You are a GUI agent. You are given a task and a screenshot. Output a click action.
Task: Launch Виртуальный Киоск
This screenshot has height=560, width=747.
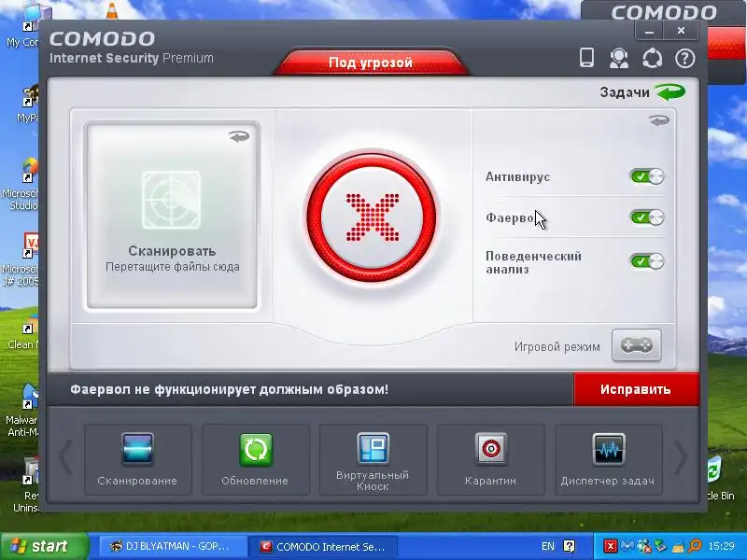coord(373,459)
